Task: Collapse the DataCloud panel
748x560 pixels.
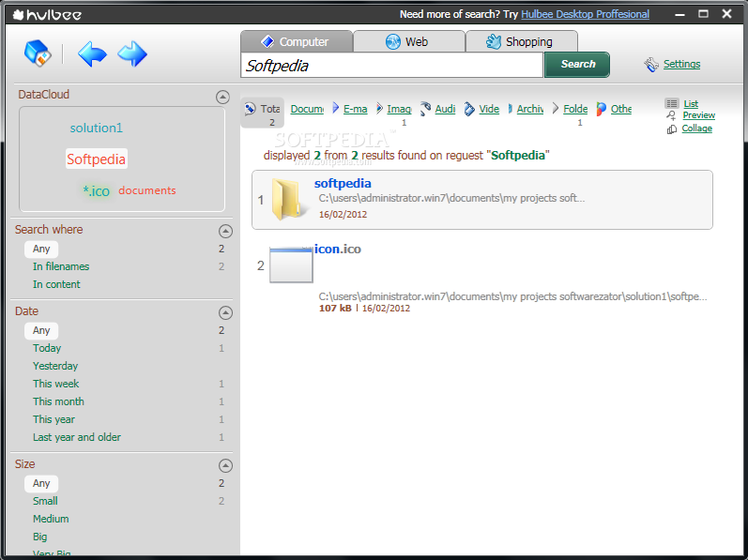Action: point(222,97)
